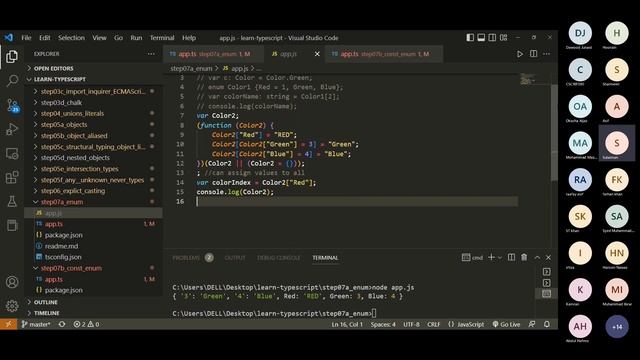Split the terminal panel
This screenshot has width=640, height=360.
click(511, 257)
